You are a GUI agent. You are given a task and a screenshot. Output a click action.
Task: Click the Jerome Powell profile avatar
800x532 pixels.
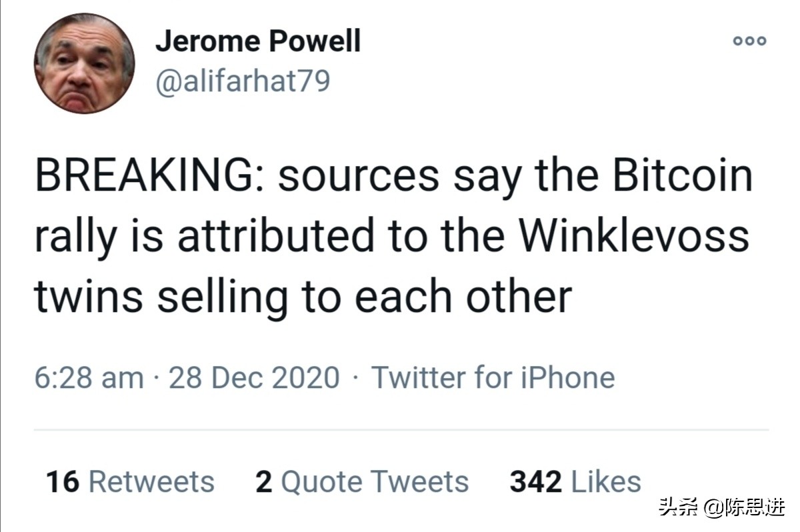point(85,63)
